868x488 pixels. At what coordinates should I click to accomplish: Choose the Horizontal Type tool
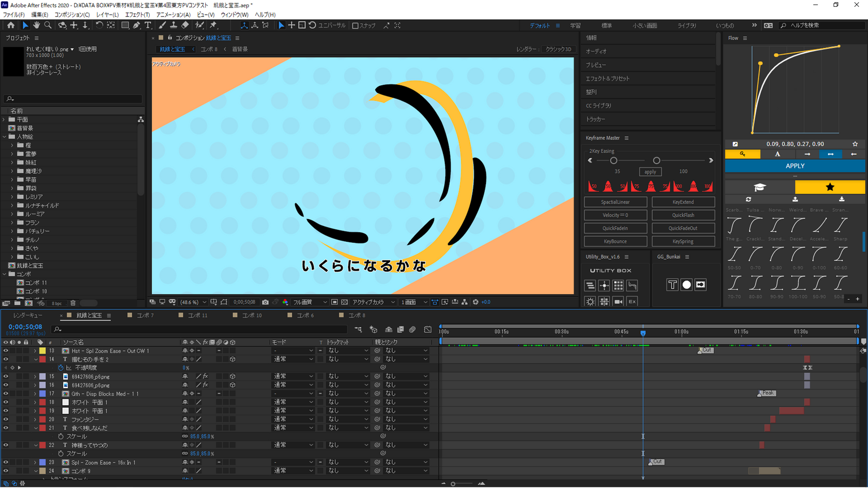(x=148, y=25)
